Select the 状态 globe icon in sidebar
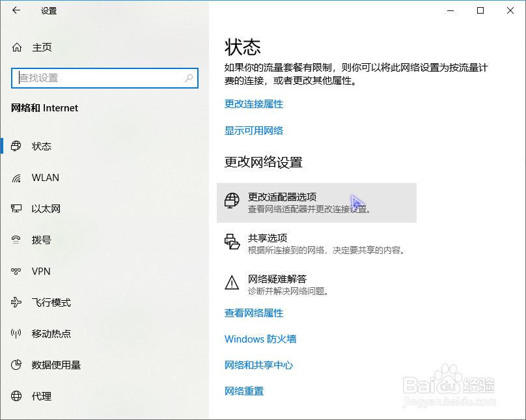 pos(16,146)
